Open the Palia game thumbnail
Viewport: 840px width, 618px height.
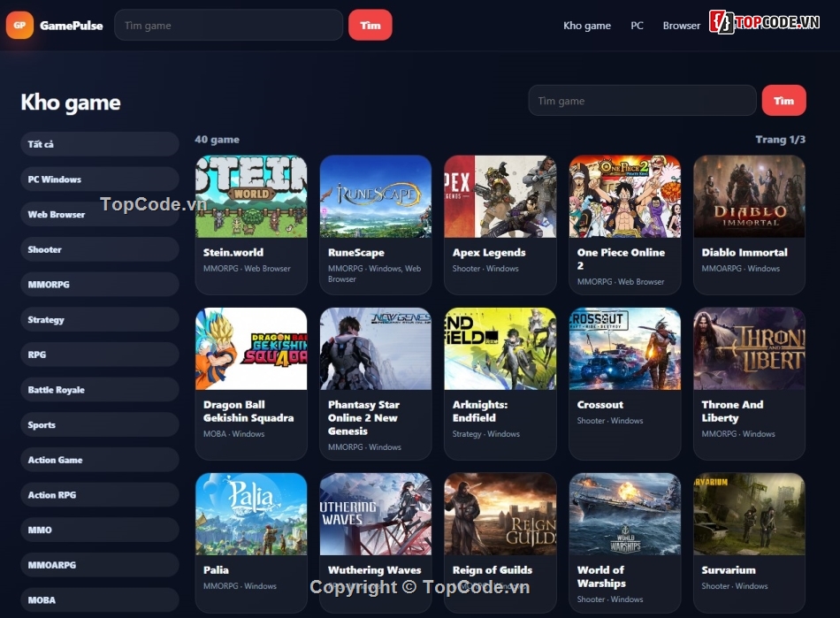click(251, 514)
